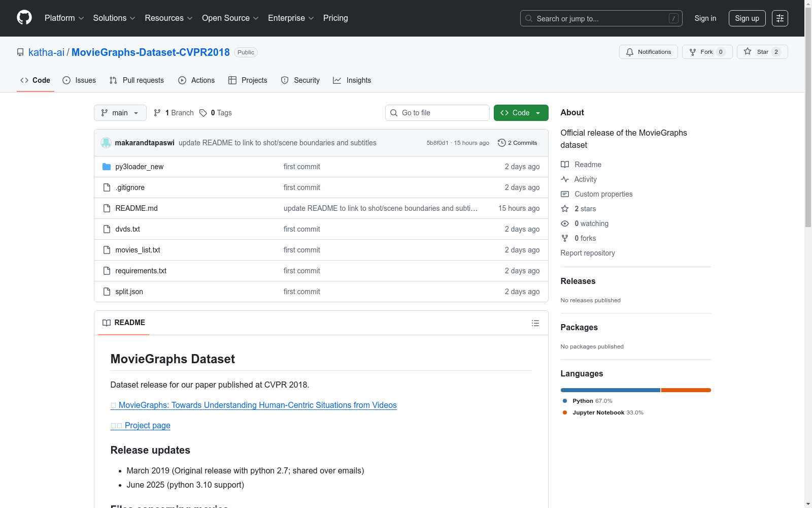The width and height of the screenshot is (812, 508).
Task: Click the file icon beside movies_list.txt
Action: pos(107,250)
